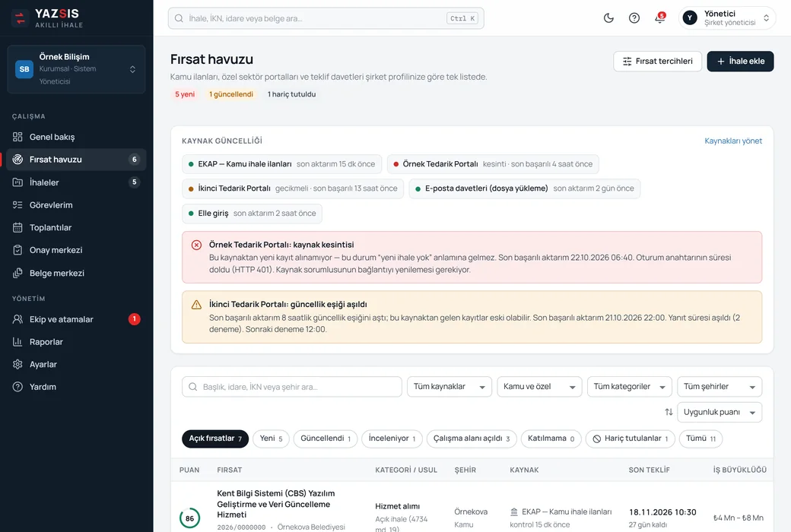Open the help question mark icon
This screenshot has height=532, width=791.
coord(634,18)
